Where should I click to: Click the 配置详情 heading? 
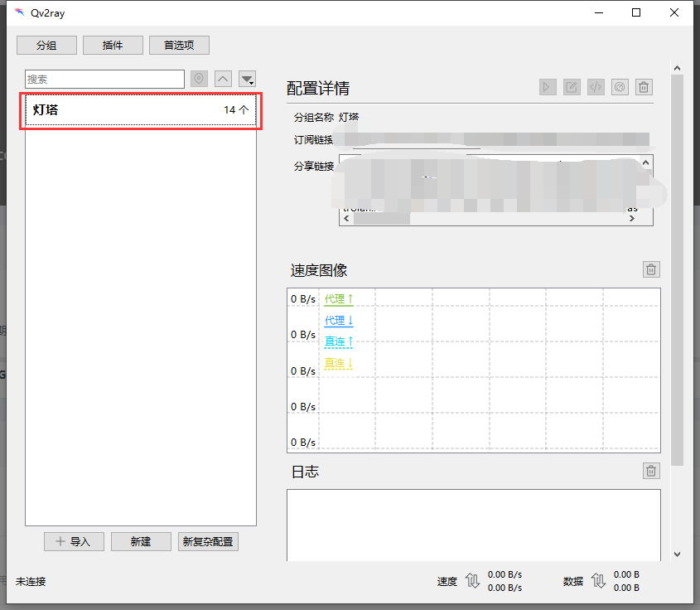318,89
